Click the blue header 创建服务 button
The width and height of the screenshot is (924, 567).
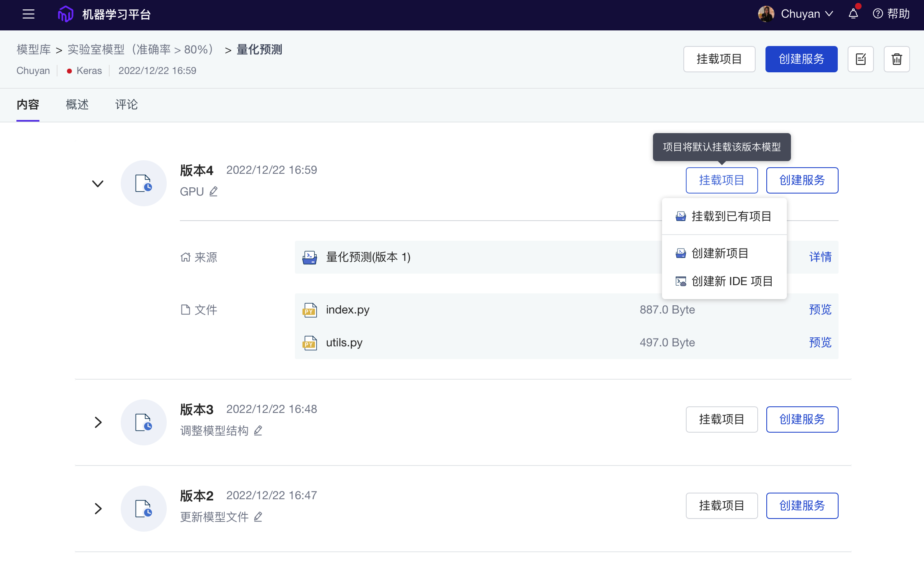(x=801, y=59)
